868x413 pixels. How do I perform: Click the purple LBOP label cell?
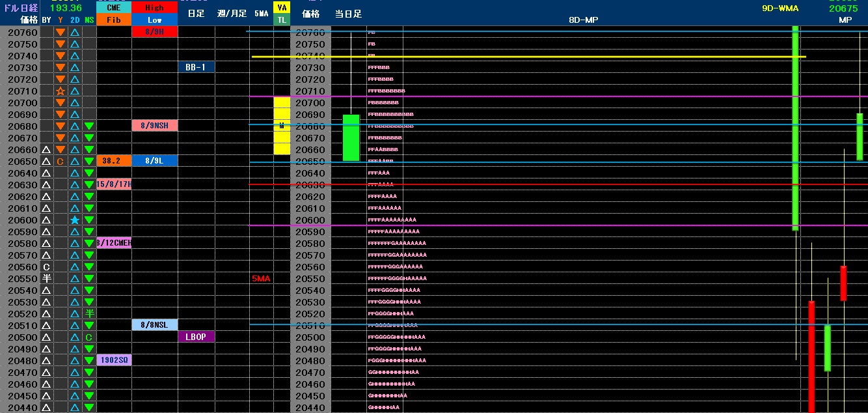[196, 337]
